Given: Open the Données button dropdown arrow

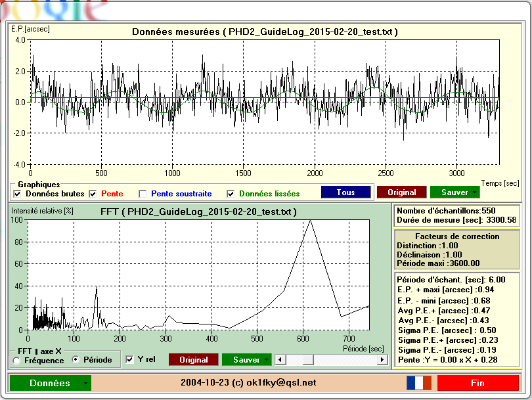Looking at the screenshot, I should click(x=86, y=383).
